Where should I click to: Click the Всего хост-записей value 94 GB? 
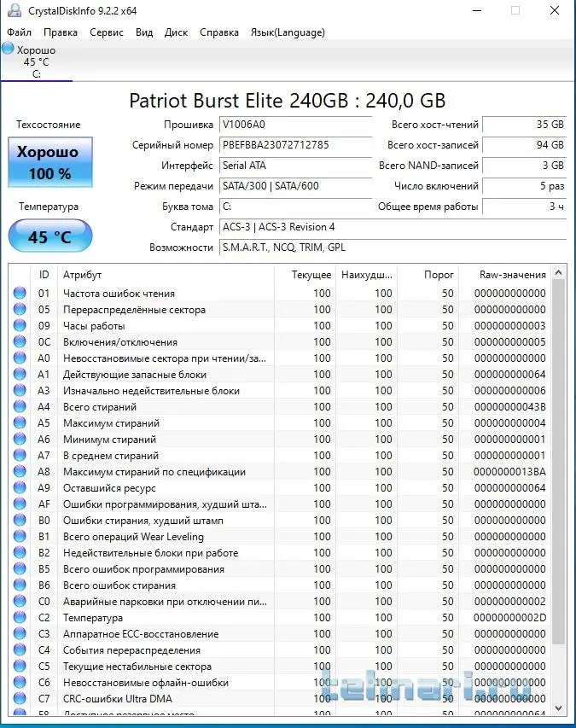click(525, 145)
